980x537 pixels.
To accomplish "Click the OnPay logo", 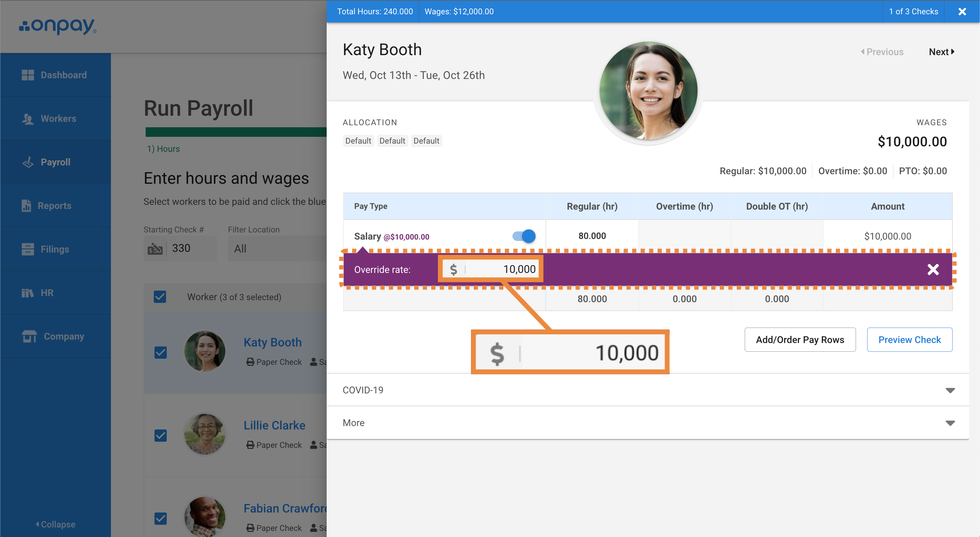I will click(x=58, y=27).
